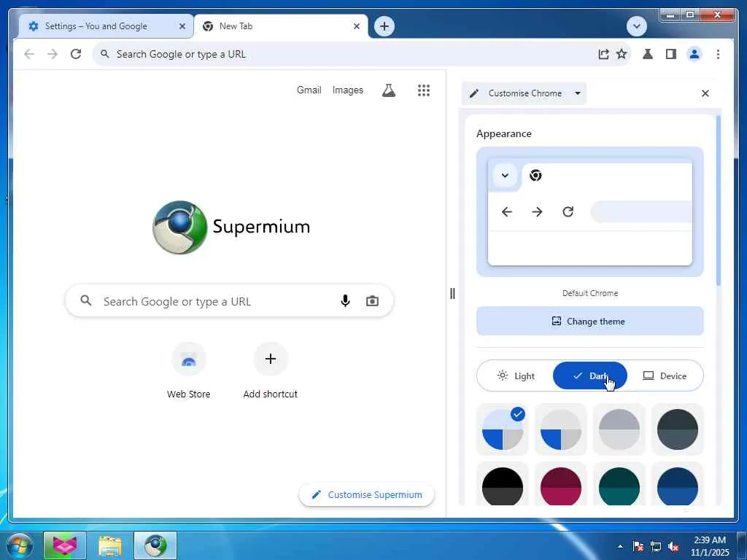Open Chrome Labs flask icon in toolbar

click(x=648, y=54)
